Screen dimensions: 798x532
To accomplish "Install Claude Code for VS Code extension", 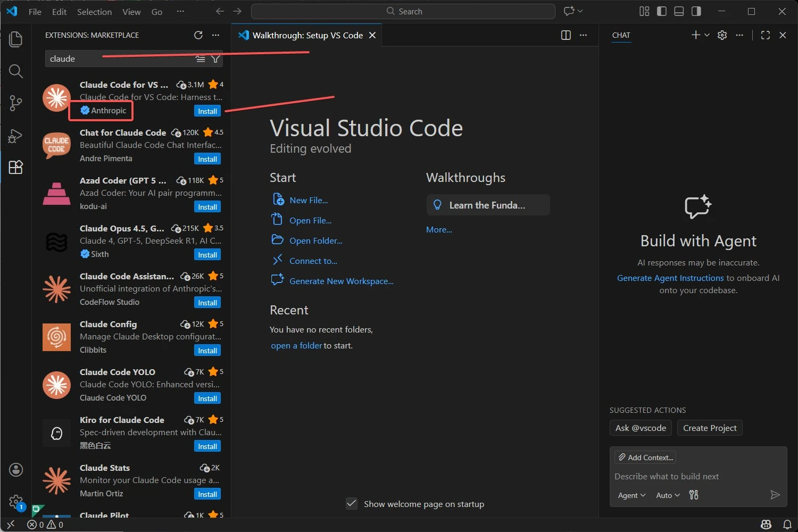I will pos(207,111).
